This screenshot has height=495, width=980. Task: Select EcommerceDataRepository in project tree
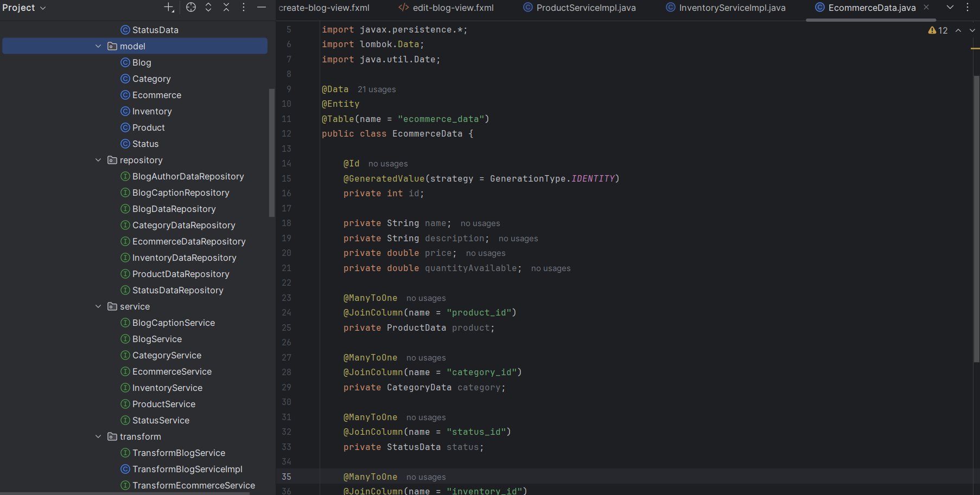click(188, 241)
